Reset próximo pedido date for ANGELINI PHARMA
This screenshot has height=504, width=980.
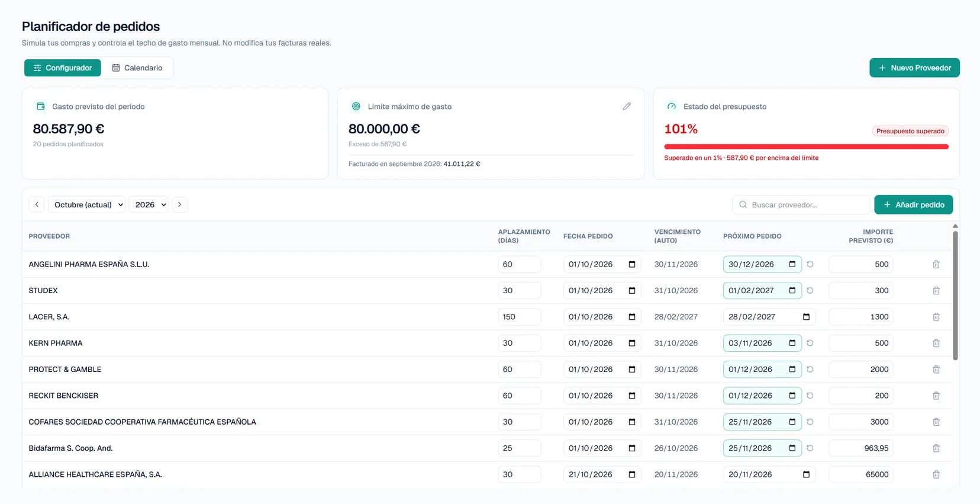point(810,265)
